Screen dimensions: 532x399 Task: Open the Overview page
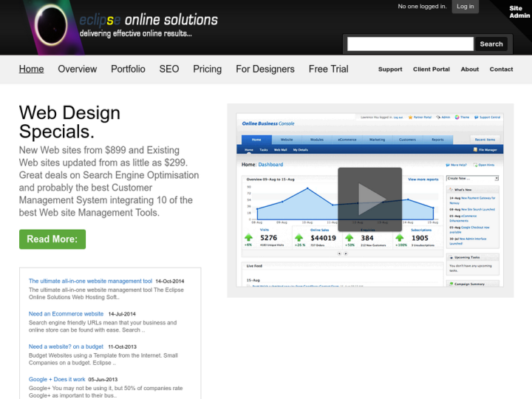(x=78, y=69)
